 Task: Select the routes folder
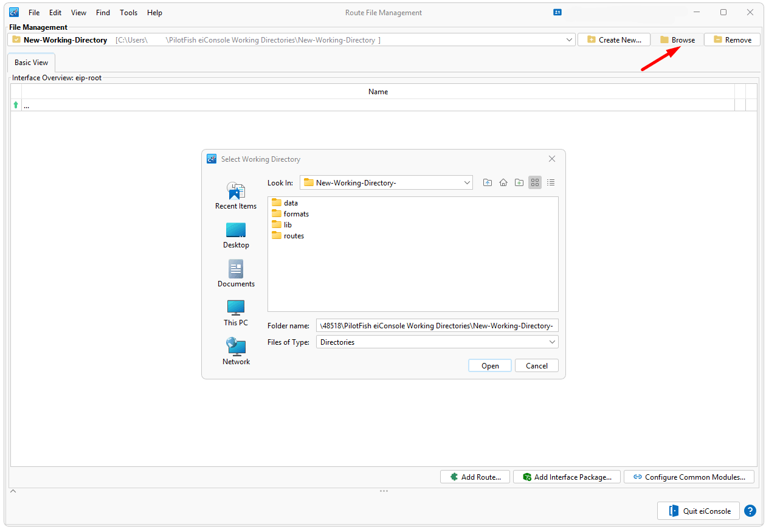288,236
